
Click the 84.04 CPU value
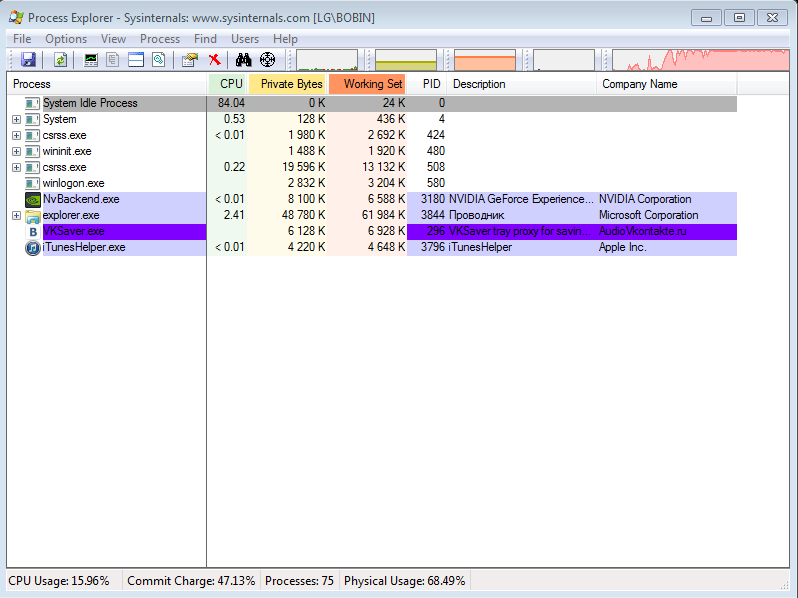pyautogui.click(x=231, y=103)
